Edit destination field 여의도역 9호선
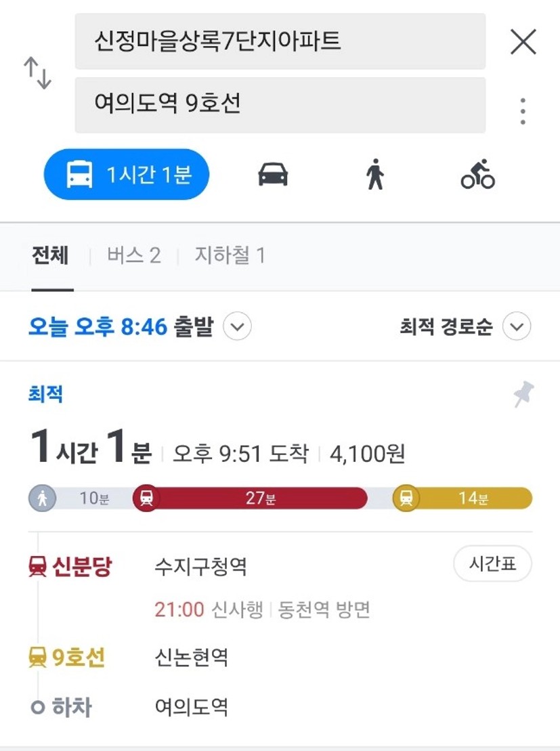Screen dimensions: 560x751 pyautogui.click(x=280, y=105)
